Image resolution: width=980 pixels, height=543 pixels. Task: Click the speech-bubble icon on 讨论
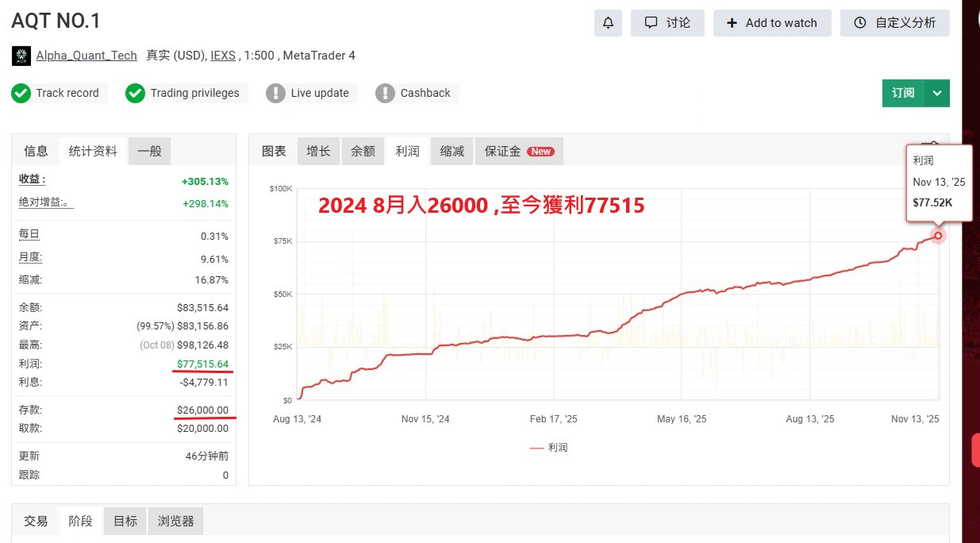(651, 23)
